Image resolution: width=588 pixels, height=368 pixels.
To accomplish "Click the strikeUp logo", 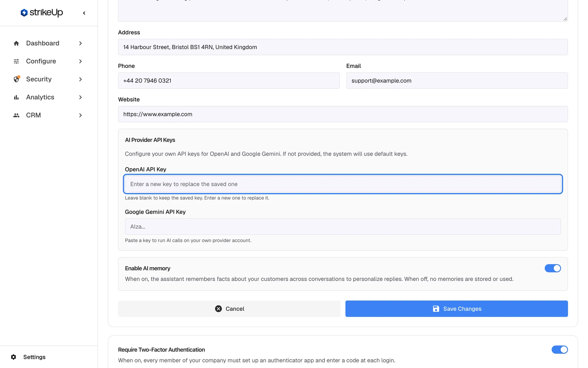I will click(x=41, y=13).
